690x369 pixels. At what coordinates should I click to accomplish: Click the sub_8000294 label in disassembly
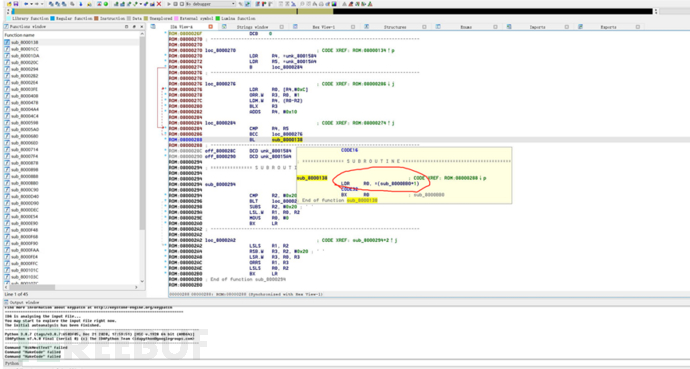pos(220,184)
